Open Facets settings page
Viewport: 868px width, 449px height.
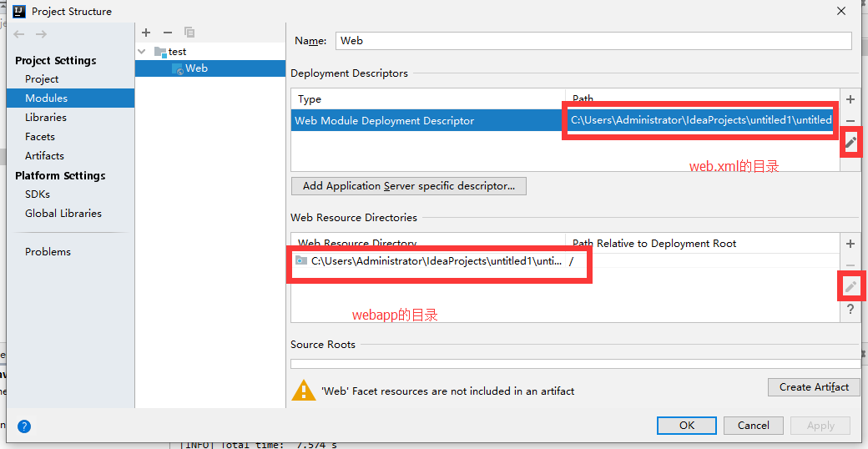[40, 136]
